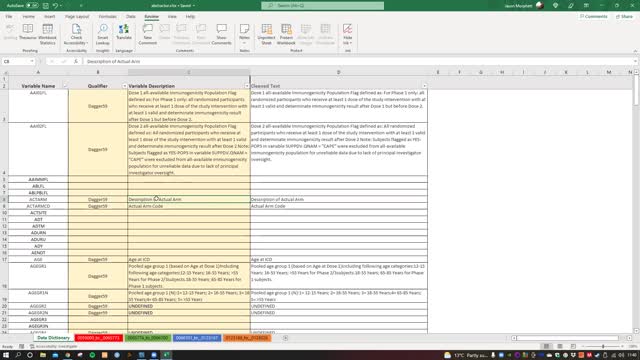Image resolution: width=640 pixels, height=360 pixels.
Task: Click the Select All corner of the grid
Action: point(4,72)
